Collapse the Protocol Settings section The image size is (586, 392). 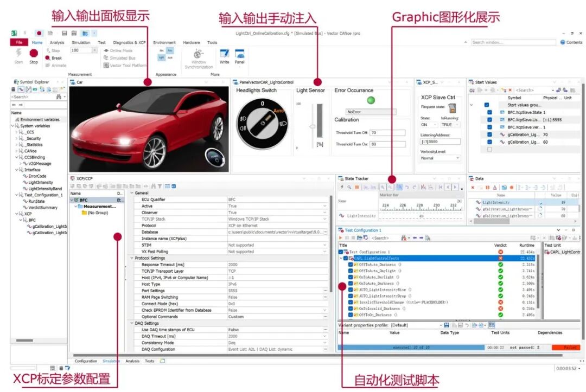coord(131,258)
